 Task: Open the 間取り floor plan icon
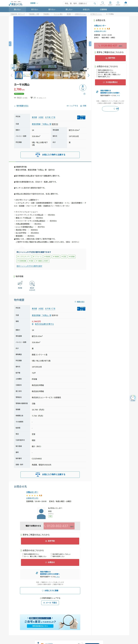pos(14,67)
